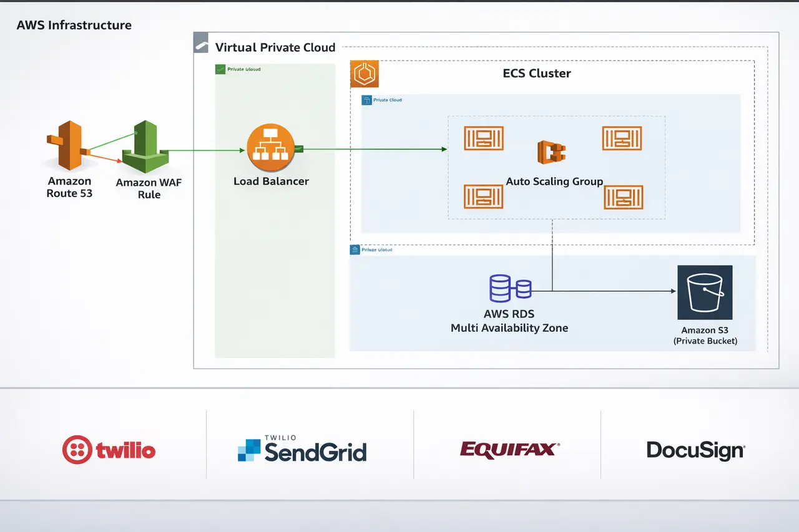
Task: Click lower-right container icon in Auto Scaling Group
Action: click(624, 197)
